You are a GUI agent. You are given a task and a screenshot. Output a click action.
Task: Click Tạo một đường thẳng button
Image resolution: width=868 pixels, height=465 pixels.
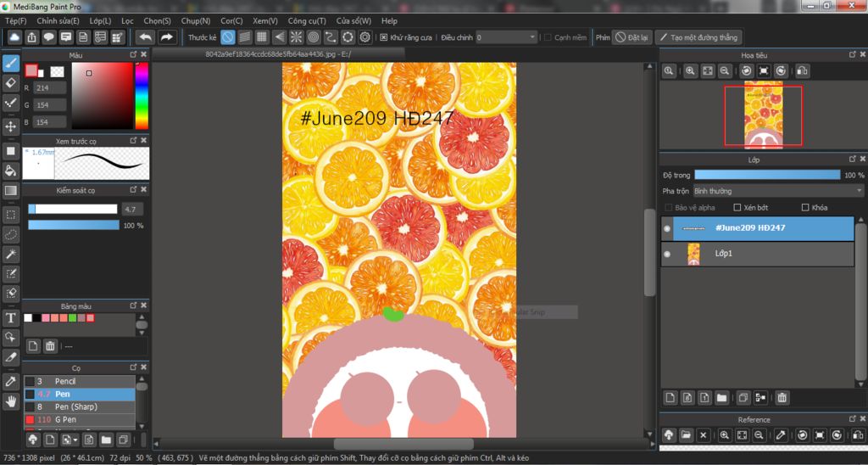click(x=698, y=37)
